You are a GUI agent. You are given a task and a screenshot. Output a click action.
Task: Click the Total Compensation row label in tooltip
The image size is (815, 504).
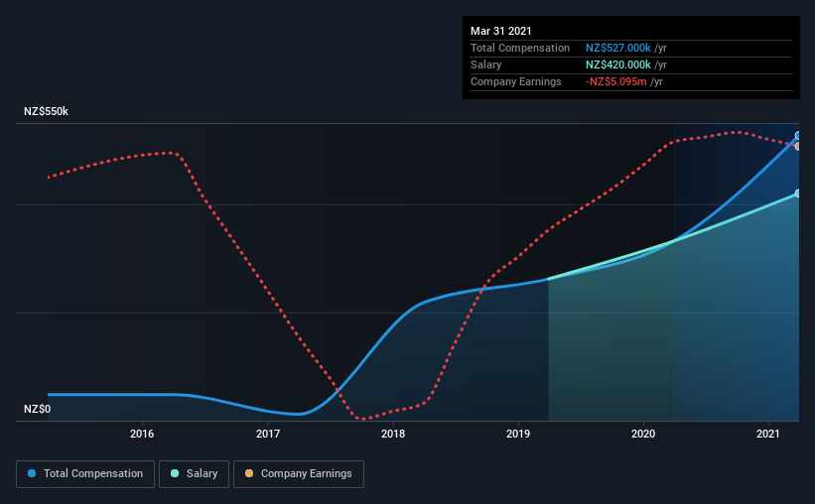[520, 48]
